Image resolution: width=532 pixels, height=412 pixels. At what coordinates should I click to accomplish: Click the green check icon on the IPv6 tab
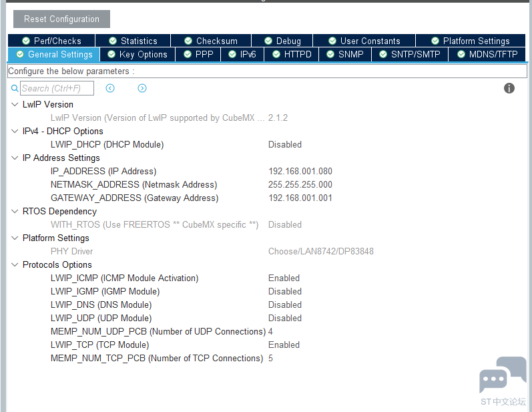click(232, 54)
